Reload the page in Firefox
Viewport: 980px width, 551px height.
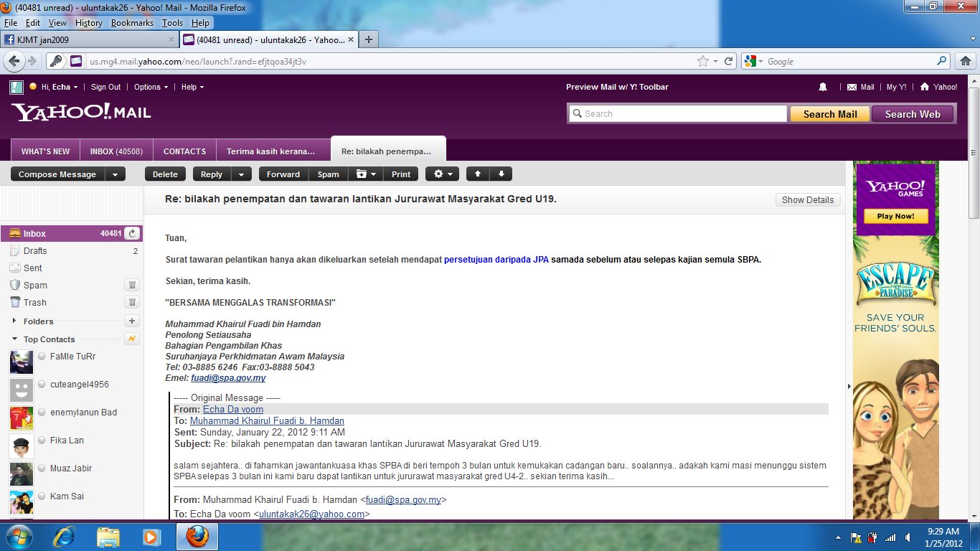click(x=728, y=62)
